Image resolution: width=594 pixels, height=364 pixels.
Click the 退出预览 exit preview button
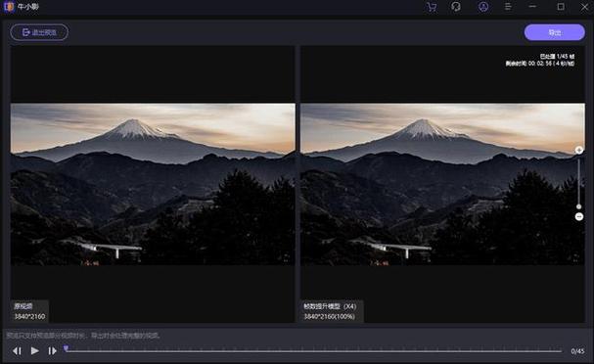(x=39, y=32)
